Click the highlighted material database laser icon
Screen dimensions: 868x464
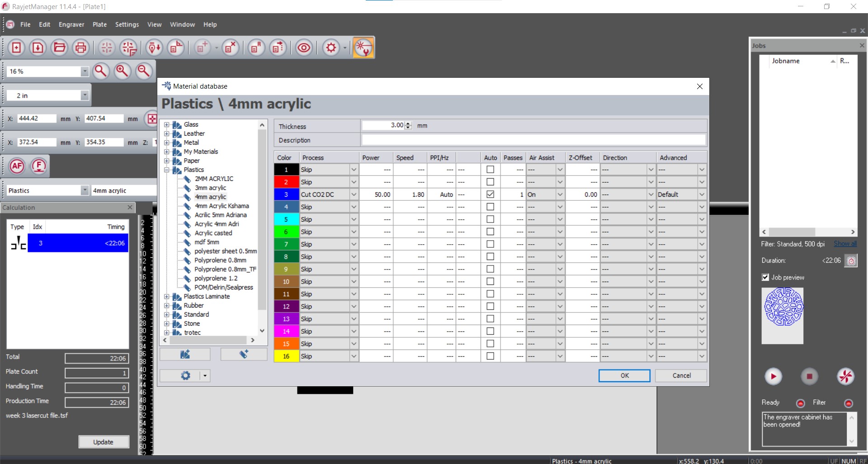click(363, 47)
